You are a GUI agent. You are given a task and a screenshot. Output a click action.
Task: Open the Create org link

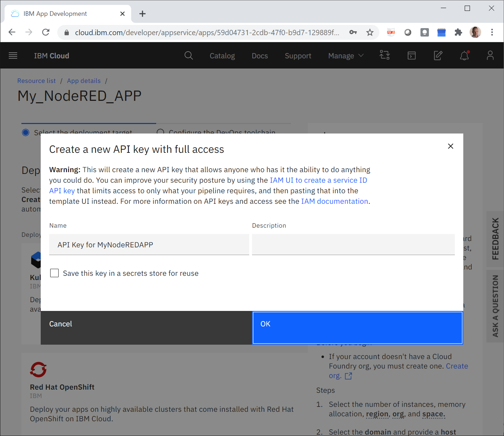457,366
